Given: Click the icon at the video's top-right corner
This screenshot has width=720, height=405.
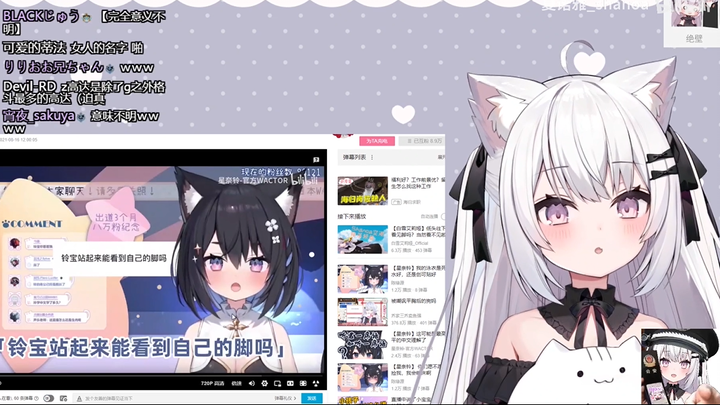Looking at the screenshot, I should coord(317,159).
